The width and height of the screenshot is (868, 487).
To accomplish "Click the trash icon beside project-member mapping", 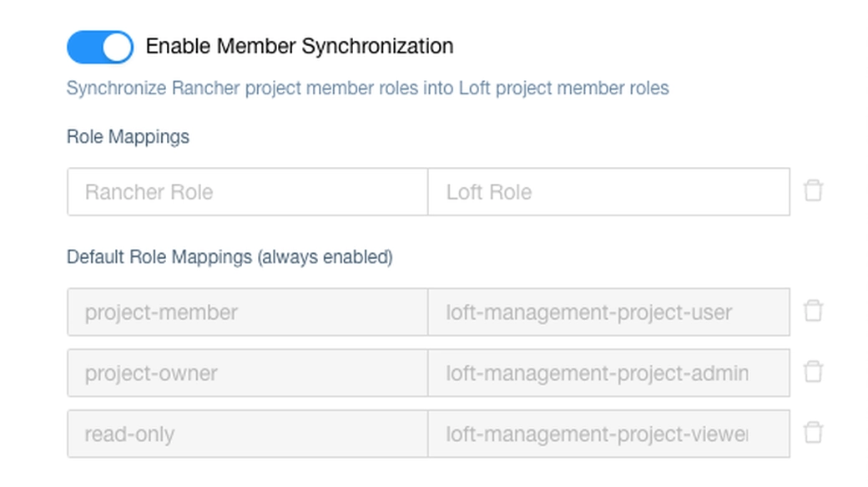I will pos(813,312).
